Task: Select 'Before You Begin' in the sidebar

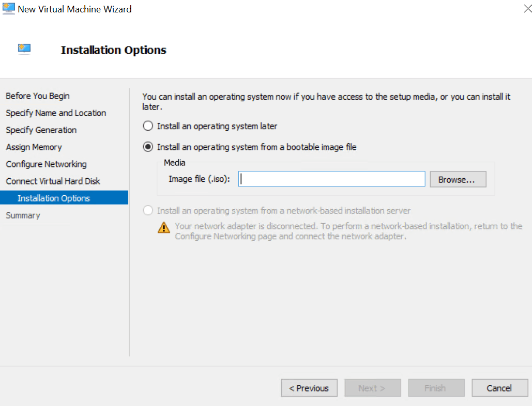Action: 37,96
